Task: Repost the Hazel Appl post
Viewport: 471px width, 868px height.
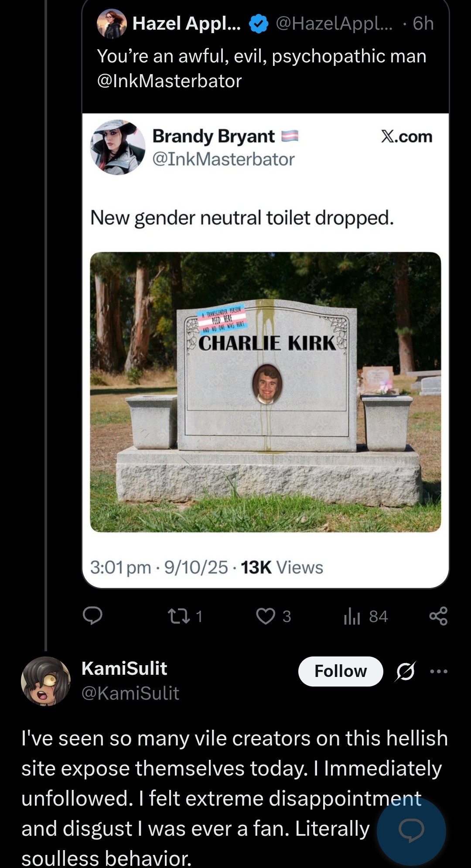Action: (x=178, y=616)
